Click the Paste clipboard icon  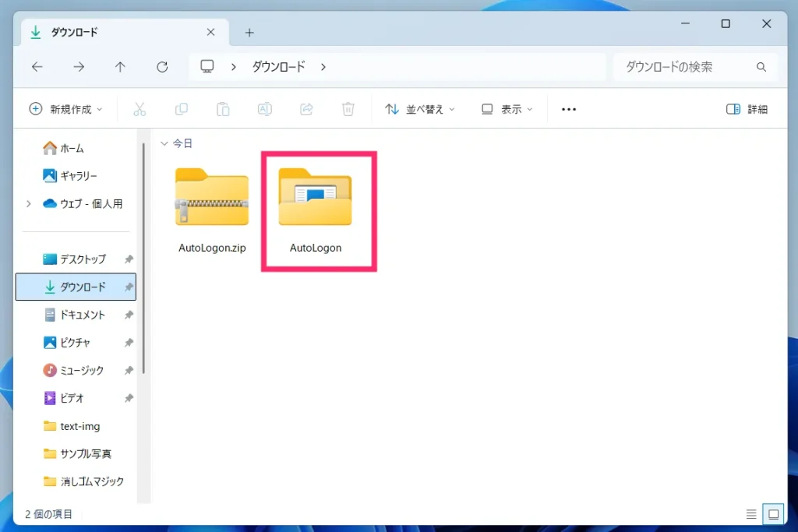pyautogui.click(x=223, y=109)
